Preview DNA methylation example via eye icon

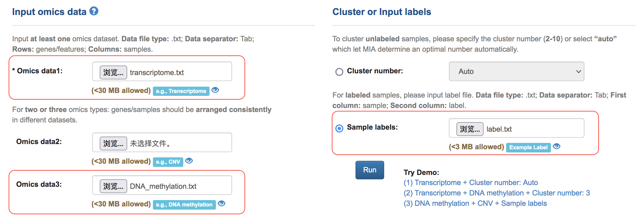tap(221, 204)
